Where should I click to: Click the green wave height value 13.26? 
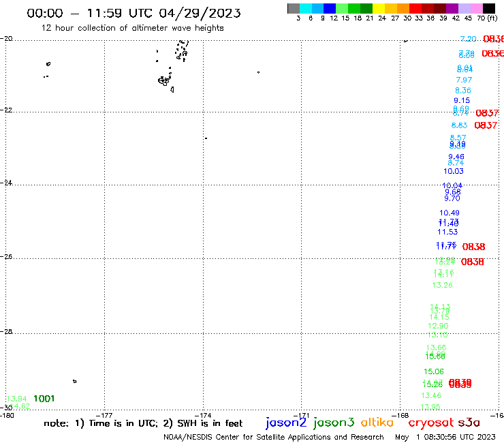point(442,285)
